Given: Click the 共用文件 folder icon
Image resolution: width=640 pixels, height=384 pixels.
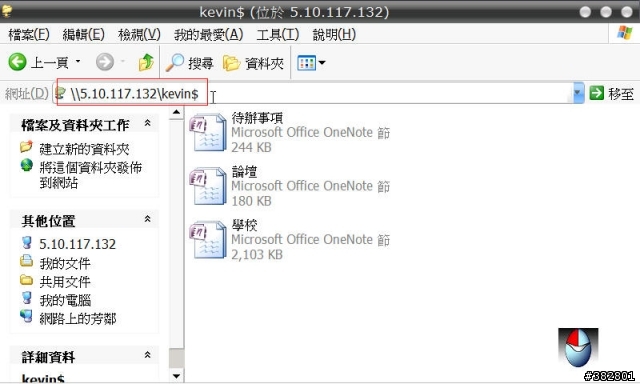Looking at the screenshot, I should tap(27, 280).
